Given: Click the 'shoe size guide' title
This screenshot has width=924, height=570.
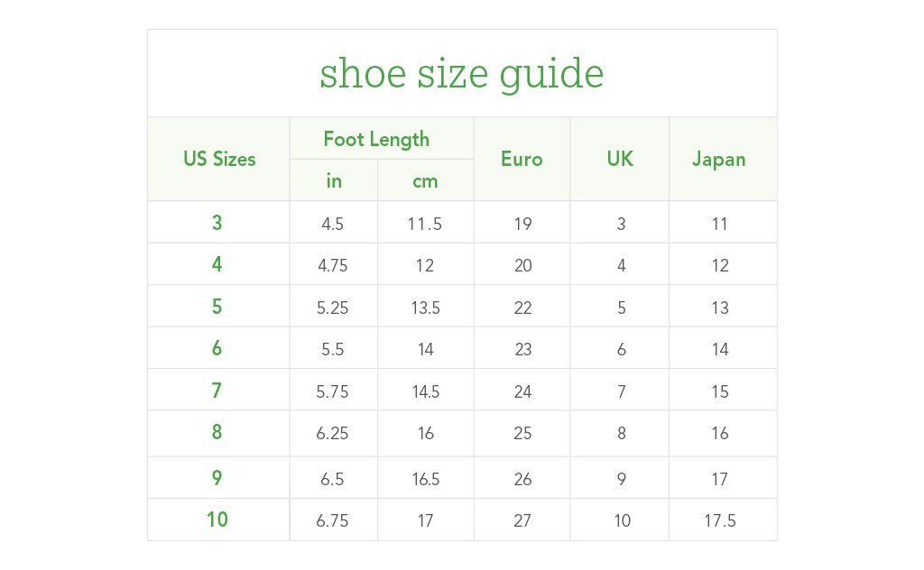Looking at the screenshot, I should (x=461, y=74).
